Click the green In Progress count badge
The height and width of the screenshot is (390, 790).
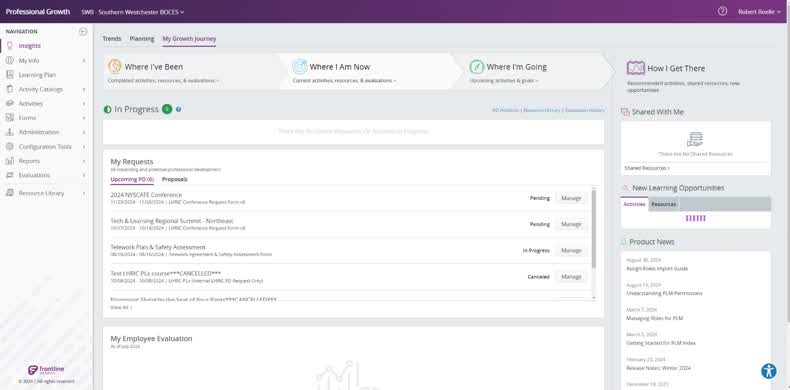point(167,109)
